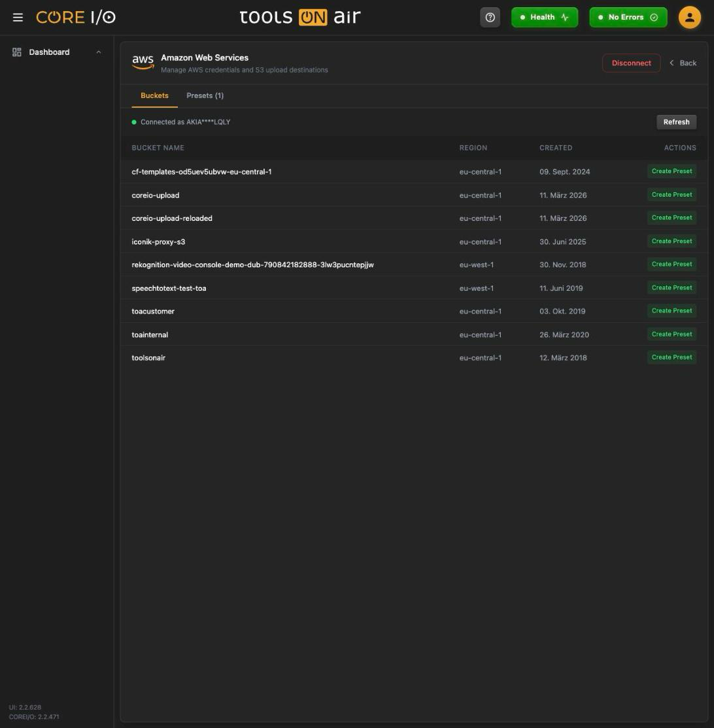
Task: Click the CREATED column header
Action: (x=556, y=148)
